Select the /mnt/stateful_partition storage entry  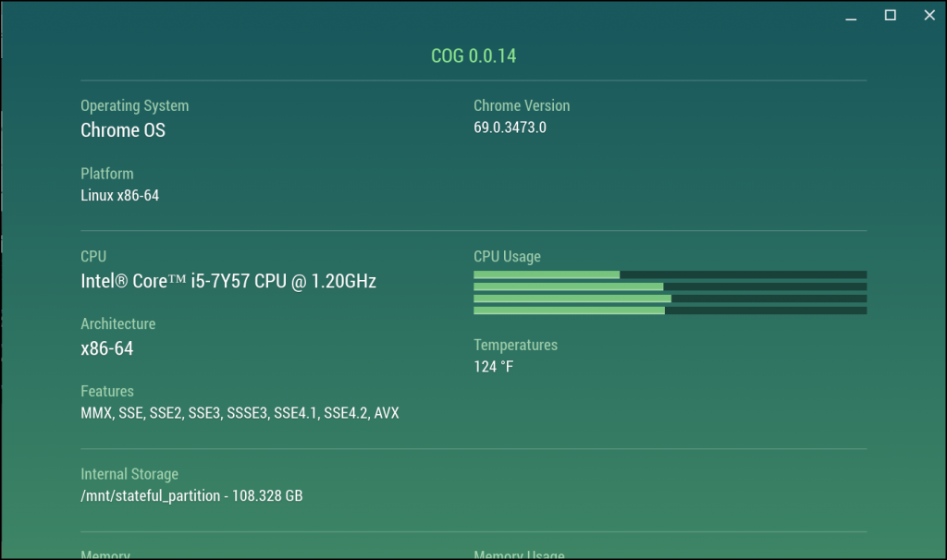click(191, 496)
